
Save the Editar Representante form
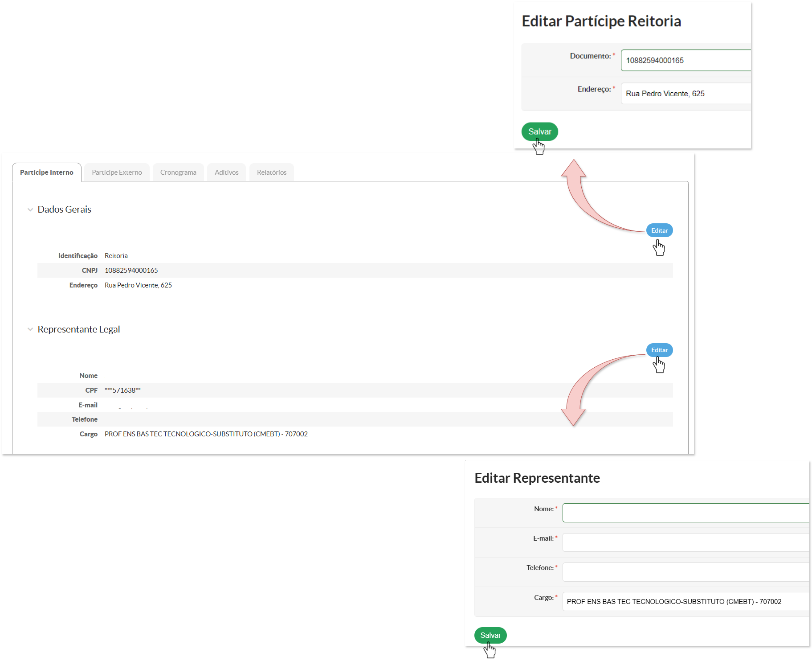pos(490,635)
